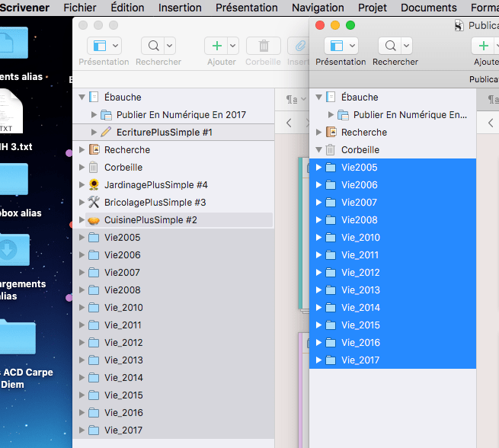Open Présentation dropdown arrow in left window
Image resolution: width=499 pixels, height=448 pixels.
(114, 46)
